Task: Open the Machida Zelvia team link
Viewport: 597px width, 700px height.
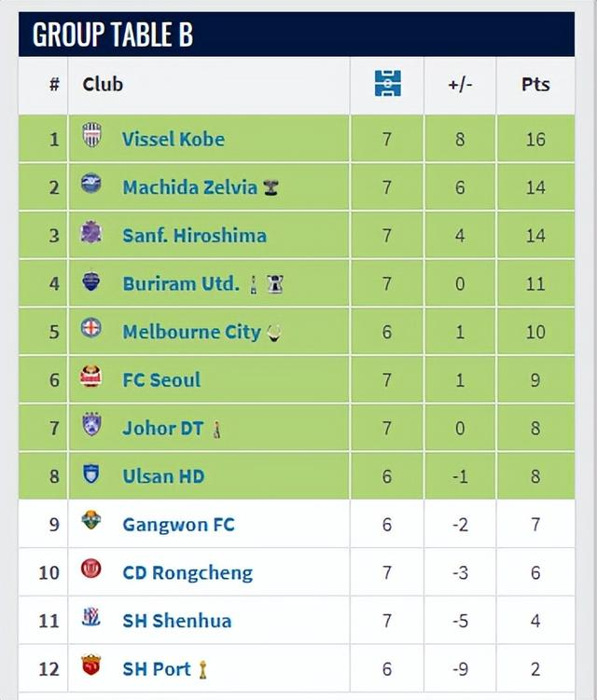Action: point(189,186)
